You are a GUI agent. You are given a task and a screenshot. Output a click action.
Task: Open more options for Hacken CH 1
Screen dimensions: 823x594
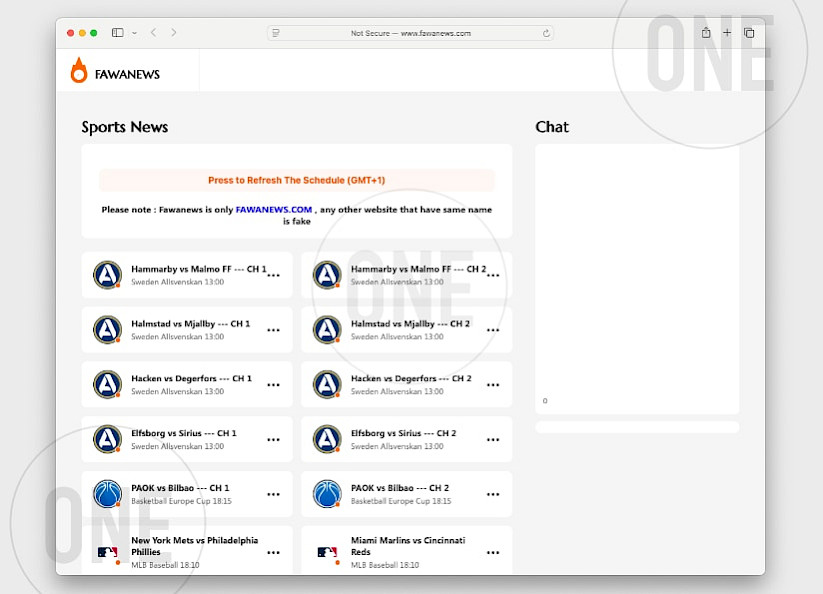coord(273,385)
